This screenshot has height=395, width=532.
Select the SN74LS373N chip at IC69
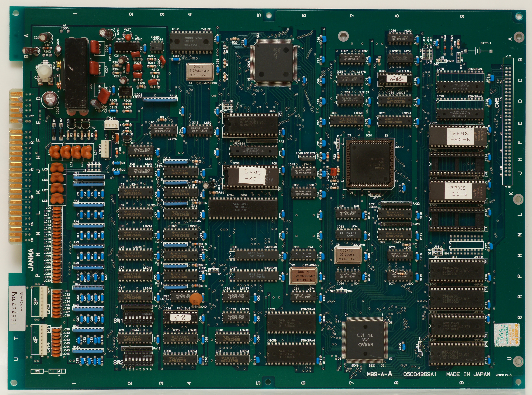tap(395, 100)
